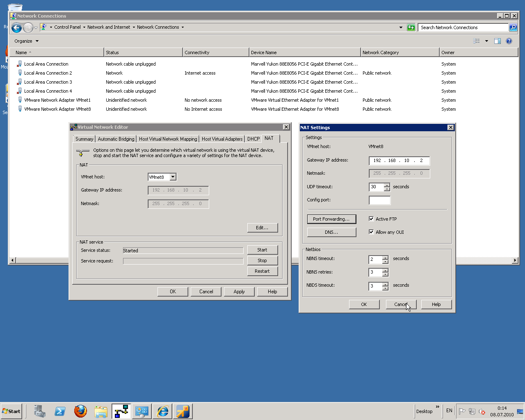Expand the Network Connections breadcrumb arrow

[x=183, y=27]
